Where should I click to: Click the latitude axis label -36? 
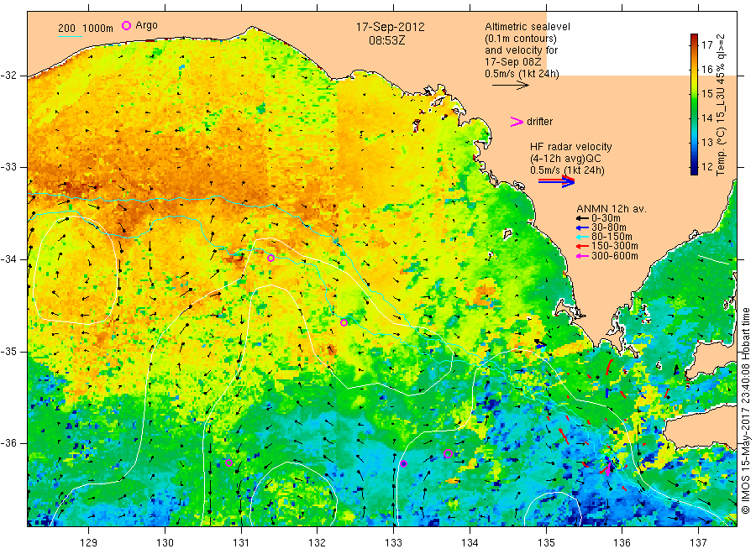click(8, 442)
